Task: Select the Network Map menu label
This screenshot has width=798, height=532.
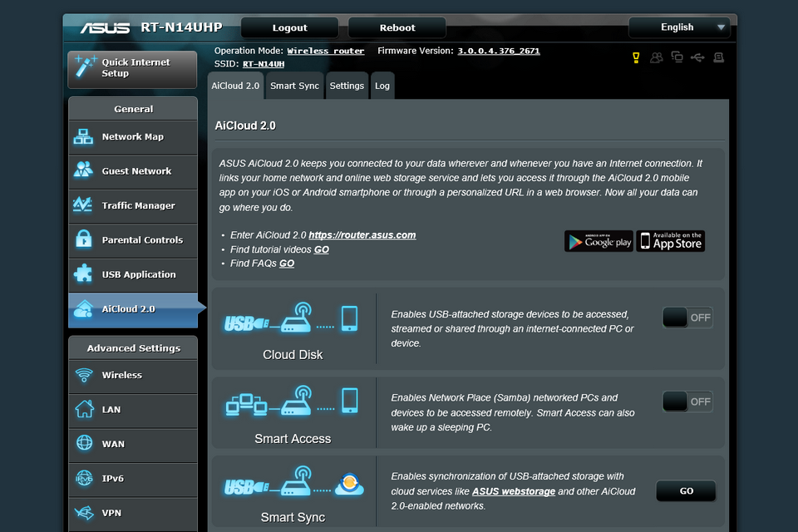Action: point(133,136)
